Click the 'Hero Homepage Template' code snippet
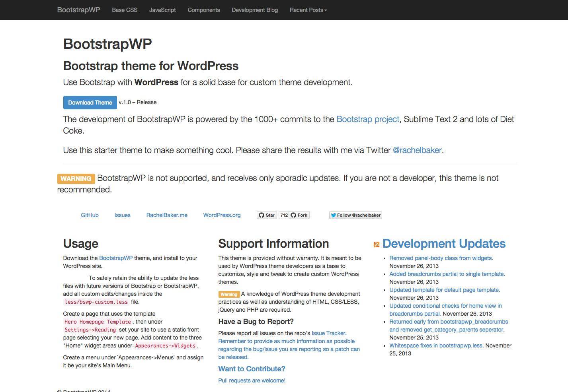The height and width of the screenshot is (392, 568). point(98,322)
